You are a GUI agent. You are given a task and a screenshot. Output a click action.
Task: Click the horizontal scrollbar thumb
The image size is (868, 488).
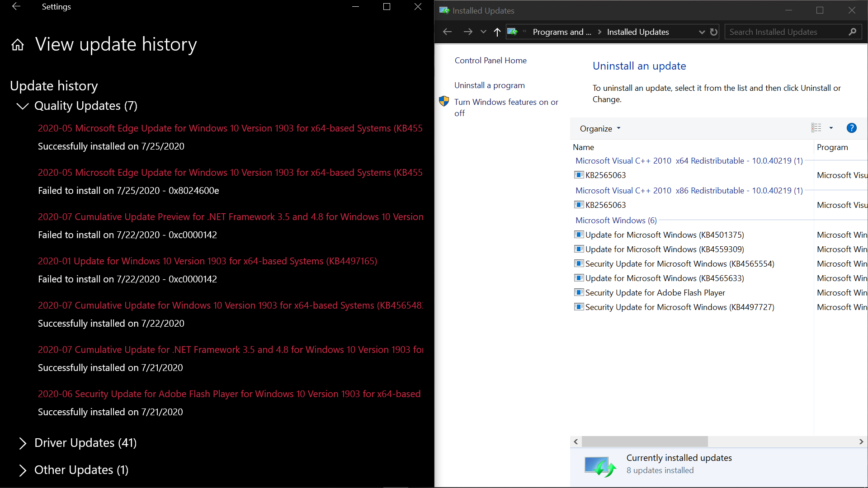coord(645,441)
